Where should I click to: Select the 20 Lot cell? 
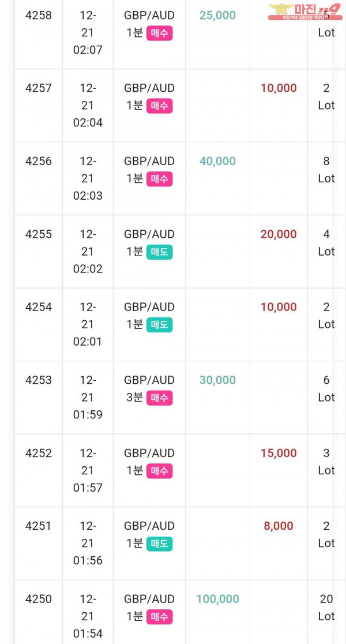(326, 608)
